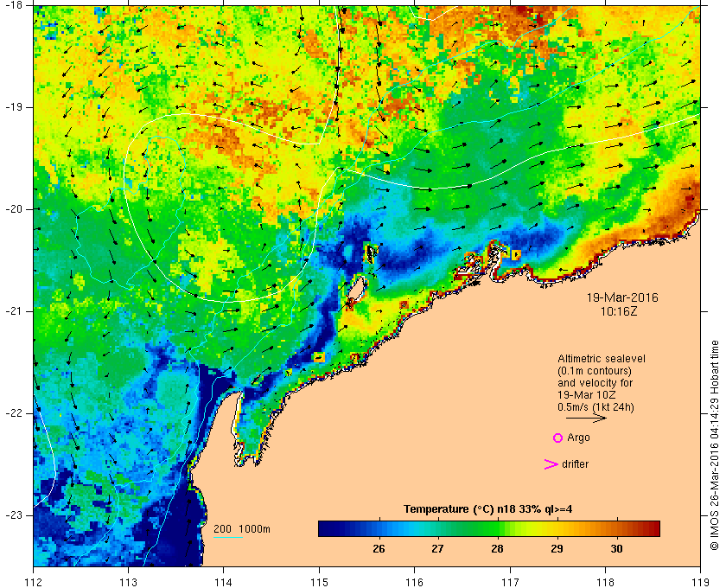
Task: Click the latitude label -21
Action: [x=13, y=311]
